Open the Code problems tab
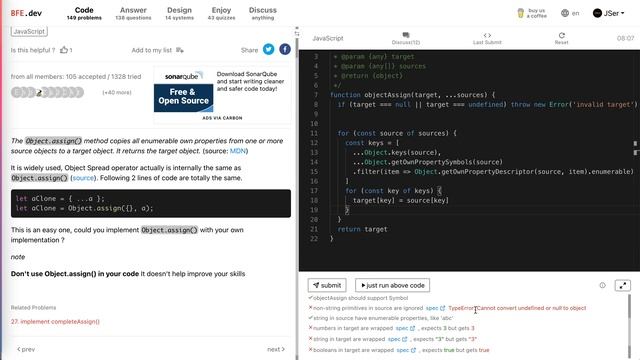Screen dimensions: 640x360 pos(84,13)
